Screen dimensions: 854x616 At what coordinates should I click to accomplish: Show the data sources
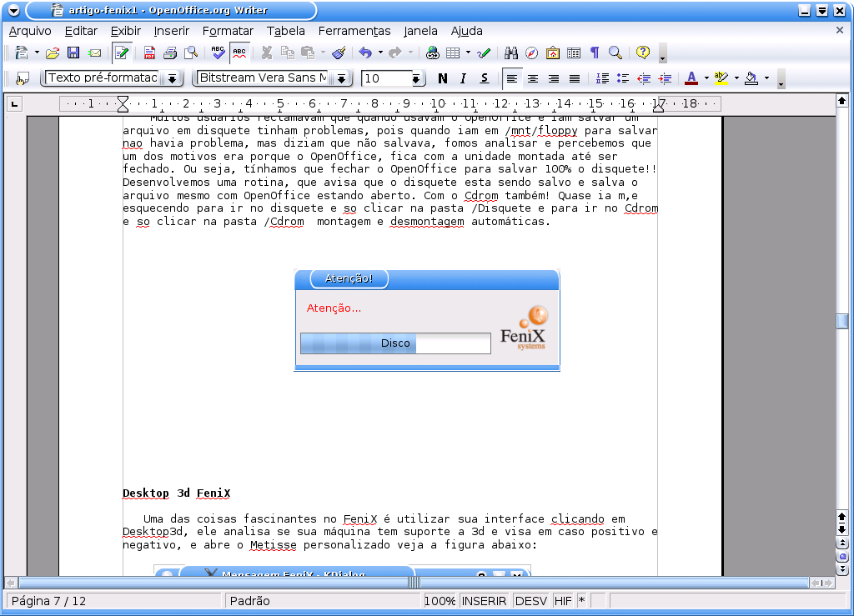[x=574, y=53]
